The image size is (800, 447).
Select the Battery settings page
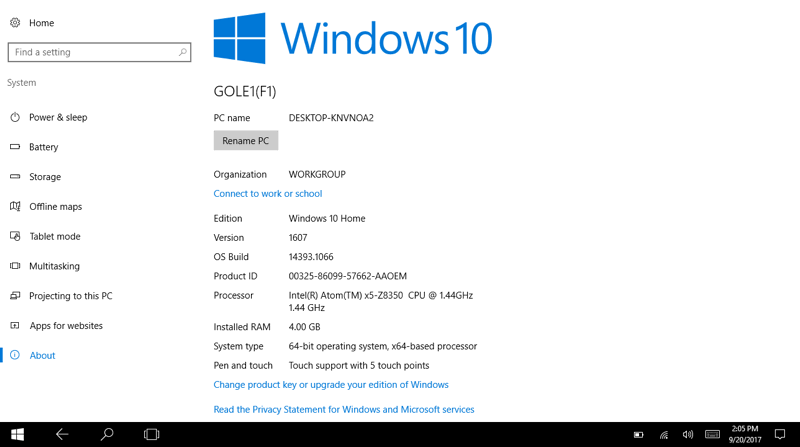pyautogui.click(x=43, y=147)
